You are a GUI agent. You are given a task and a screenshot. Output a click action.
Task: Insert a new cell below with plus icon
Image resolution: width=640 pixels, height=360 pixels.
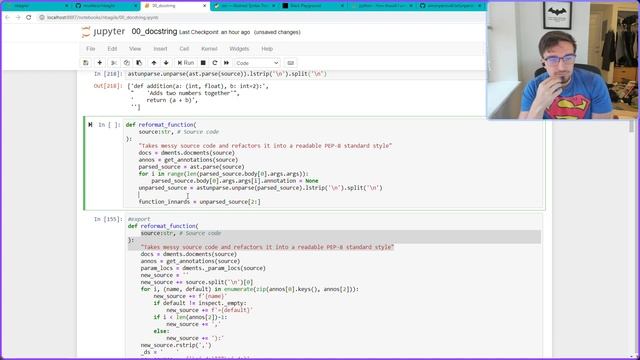[x=100, y=63]
